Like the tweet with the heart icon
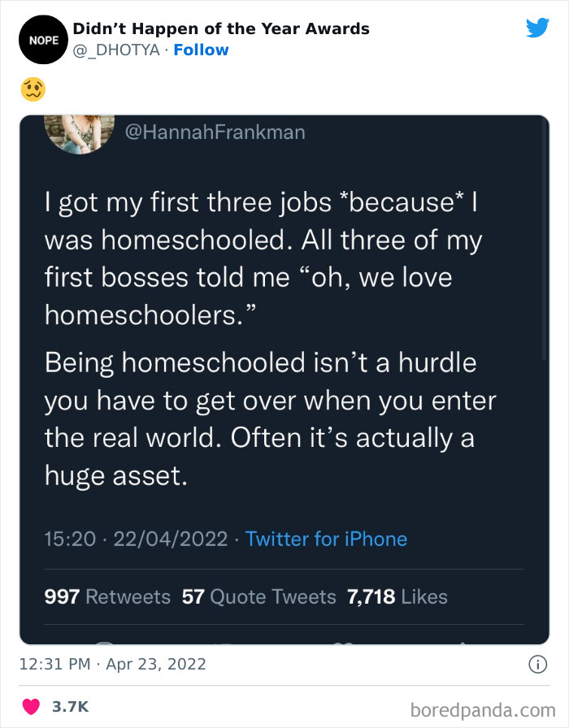The image size is (569, 728). point(29,708)
